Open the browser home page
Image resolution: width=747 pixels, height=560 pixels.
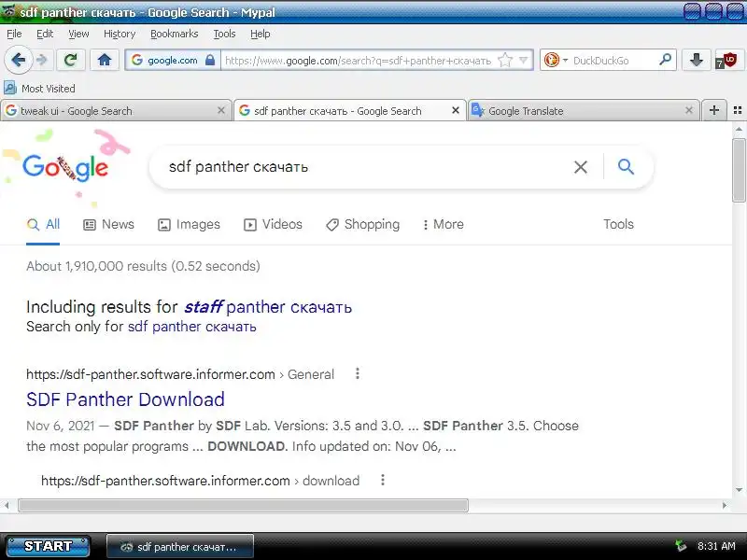coord(105,60)
